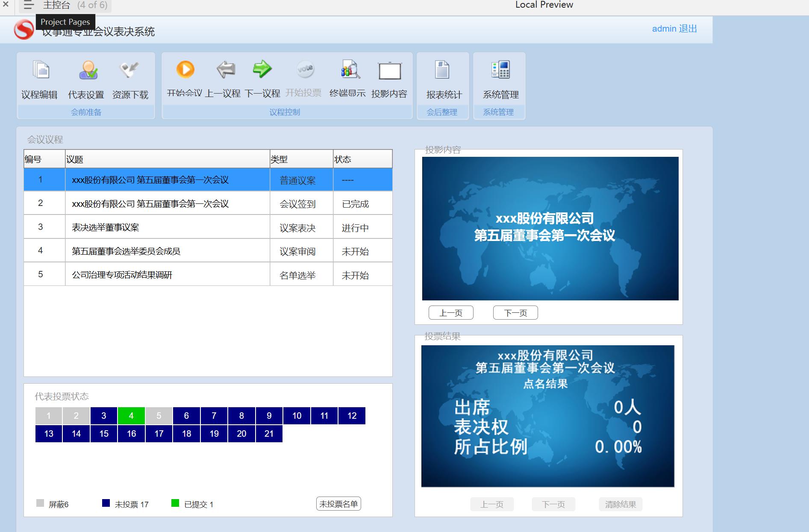Select navy delegate tile 12
Viewport: 809px width, 532px height.
click(352, 416)
